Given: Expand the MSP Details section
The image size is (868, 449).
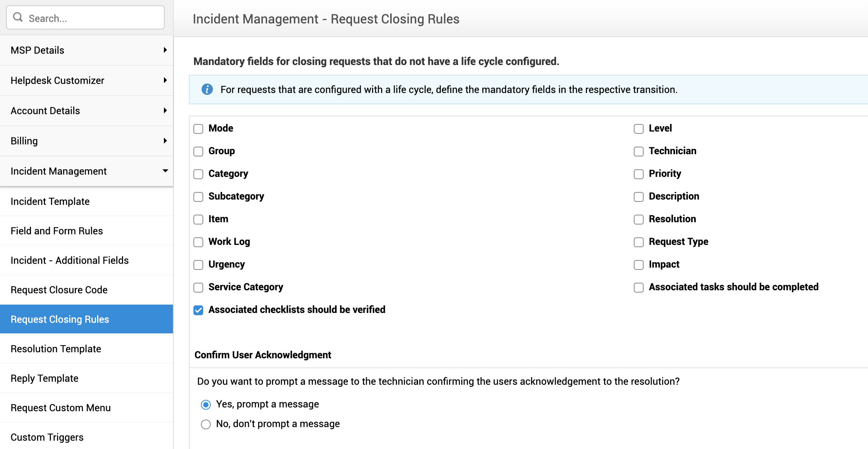Looking at the screenshot, I should 165,50.
